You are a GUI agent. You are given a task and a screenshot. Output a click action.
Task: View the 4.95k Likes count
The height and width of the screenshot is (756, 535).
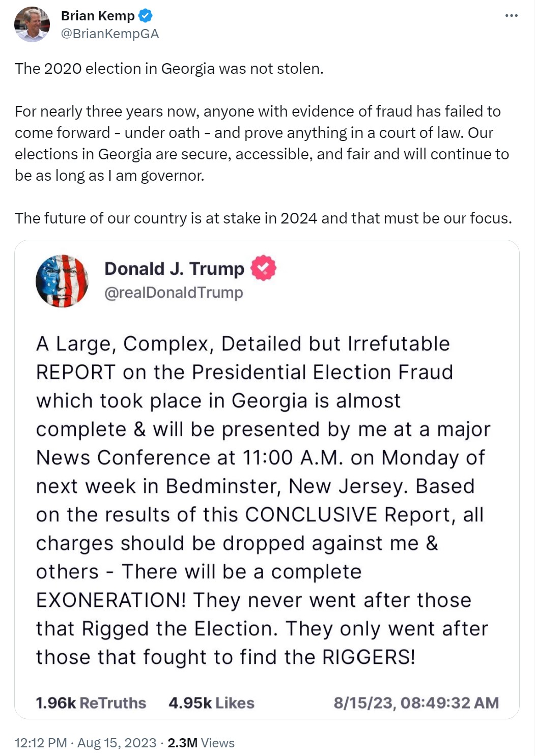(x=211, y=703)
